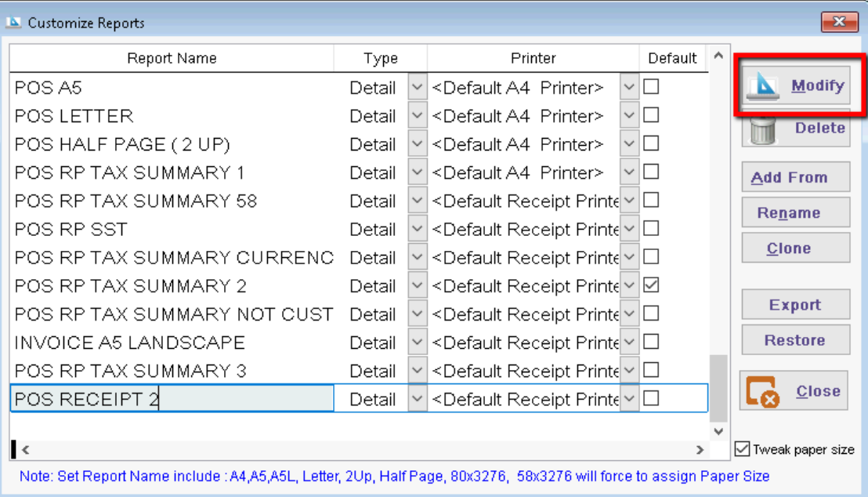Click the Clone button
Viewport: 868px width, 497px height.
point(795,248)
